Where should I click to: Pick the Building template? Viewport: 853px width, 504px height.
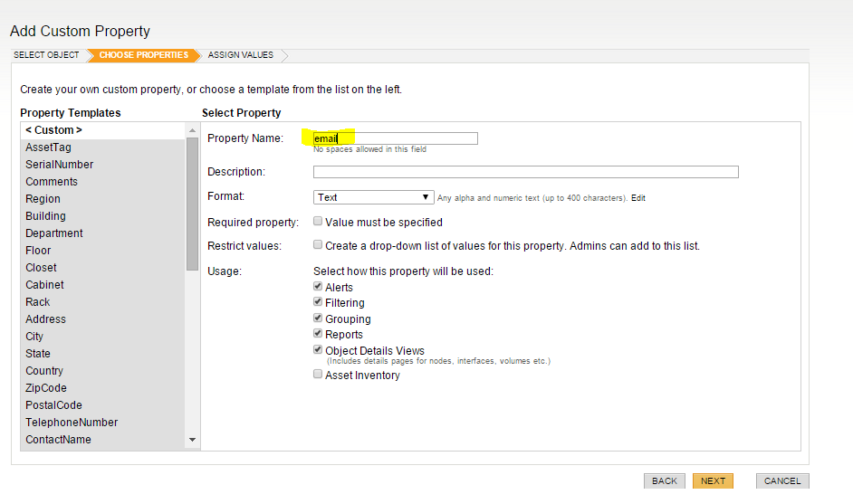pyautogui.click(x=103, y=216)
